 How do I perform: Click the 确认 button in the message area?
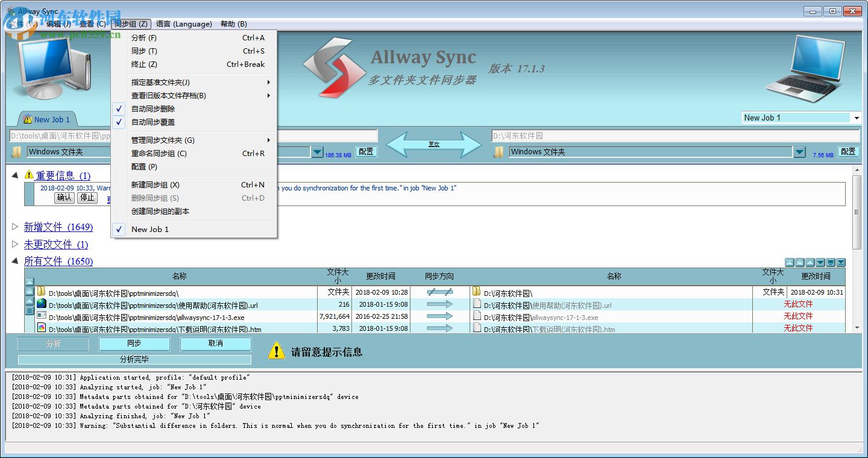pos(63,198)
